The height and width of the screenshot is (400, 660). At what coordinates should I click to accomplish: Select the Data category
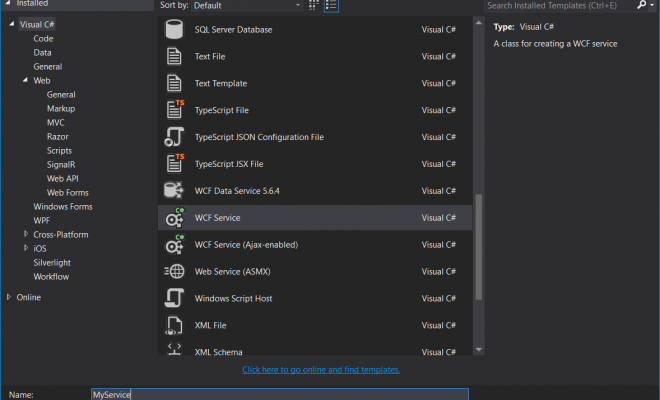click(43, 53)
